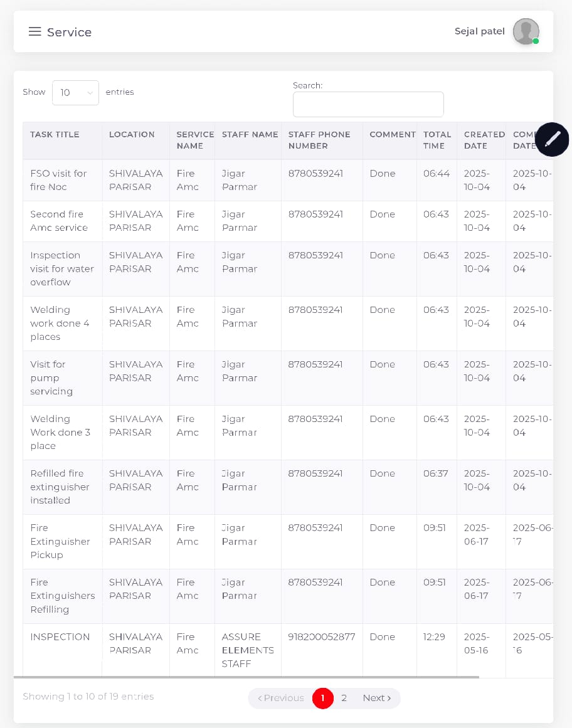Select page 1 in pagination

322,698
